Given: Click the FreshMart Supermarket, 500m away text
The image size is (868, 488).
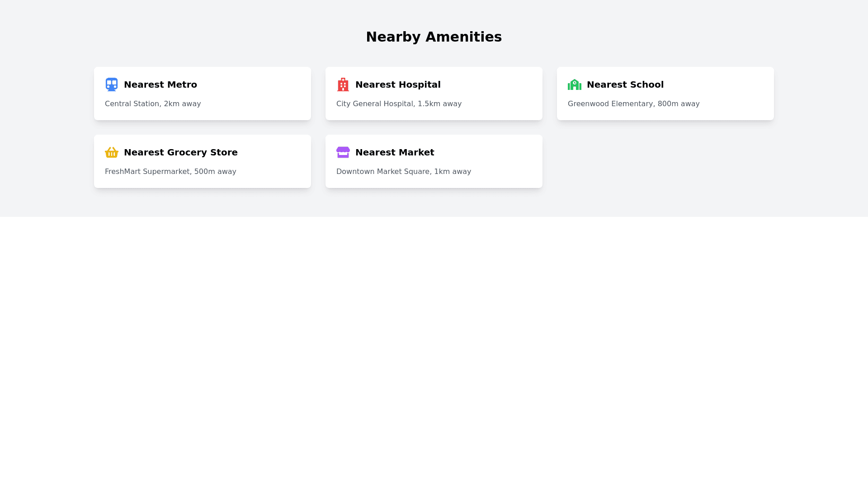Looking at the screenshot, I should coord(170,172).
